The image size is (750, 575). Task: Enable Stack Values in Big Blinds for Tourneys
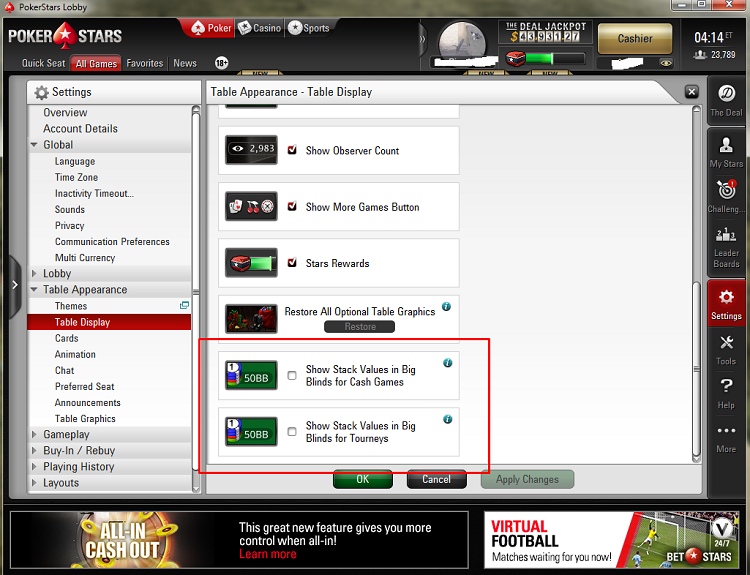click(292, 432)
